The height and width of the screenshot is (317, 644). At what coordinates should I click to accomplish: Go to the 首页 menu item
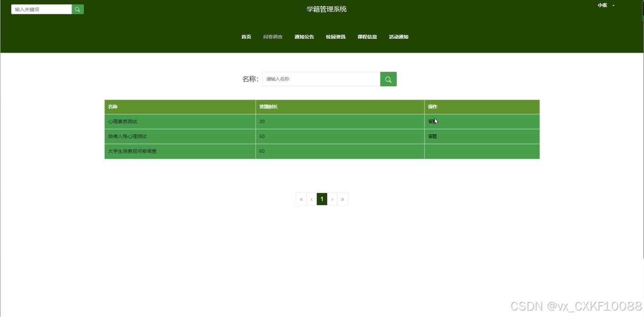pyautogui.click(x=246, y=37)
